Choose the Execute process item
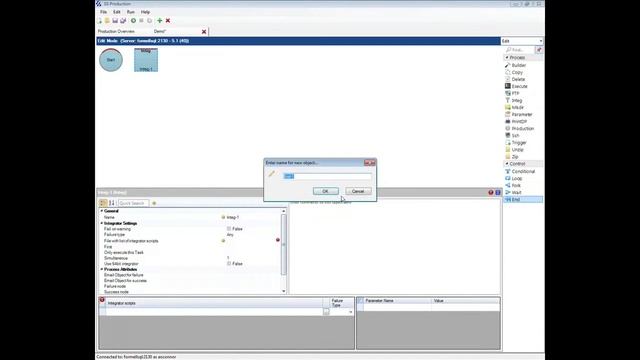 click(518, 86)
